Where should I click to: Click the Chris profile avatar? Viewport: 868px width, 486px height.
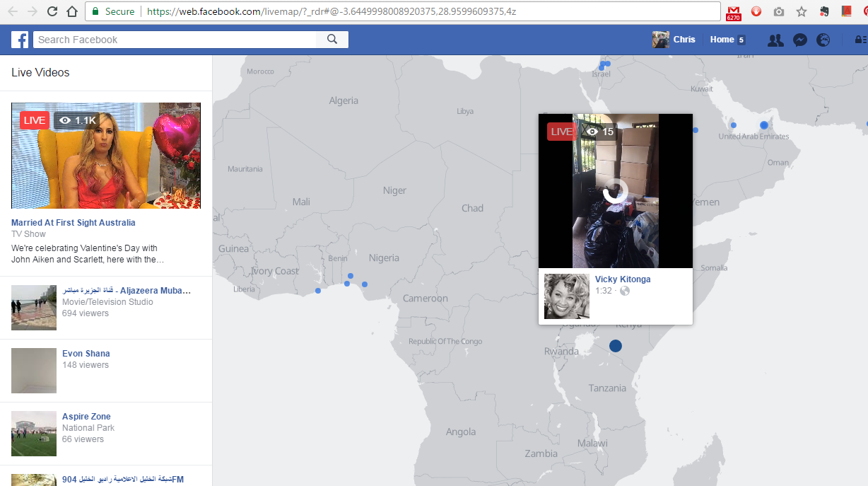(x=661, y=40)
